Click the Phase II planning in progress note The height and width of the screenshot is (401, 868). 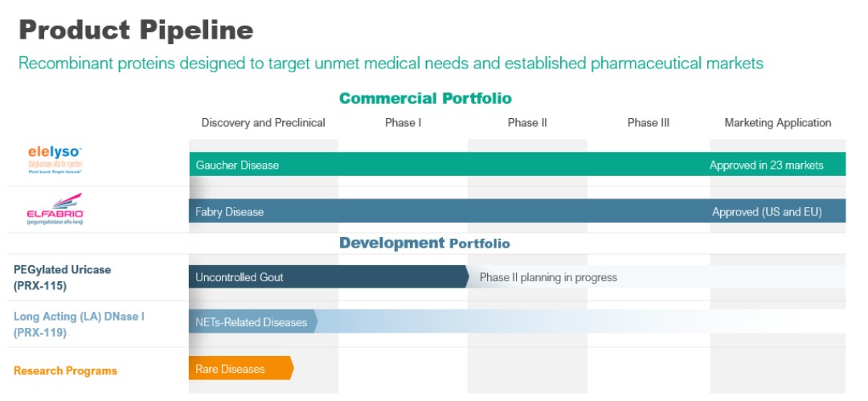coord(548,277)
